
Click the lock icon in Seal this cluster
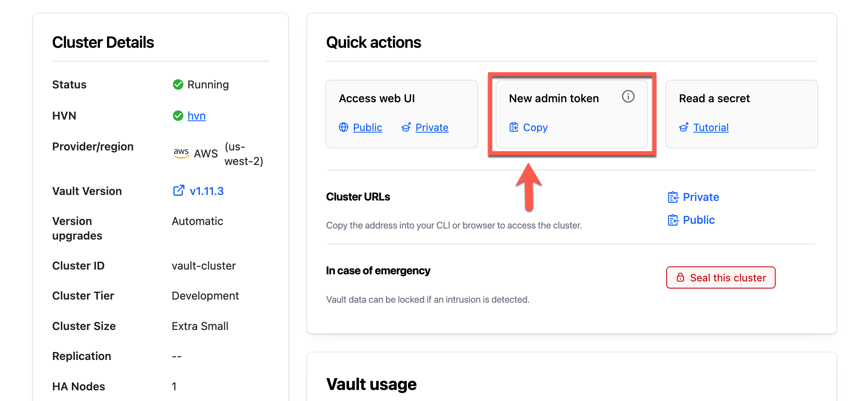(680, 277)
